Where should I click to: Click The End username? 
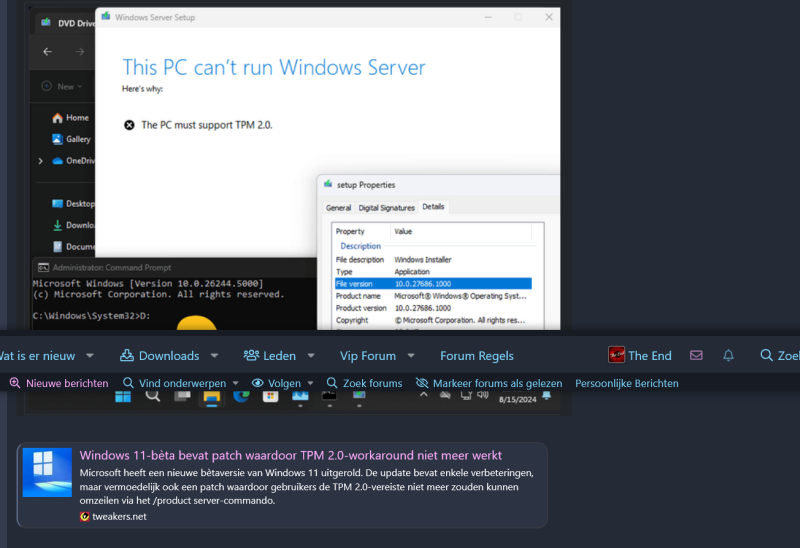coord(649,356)
